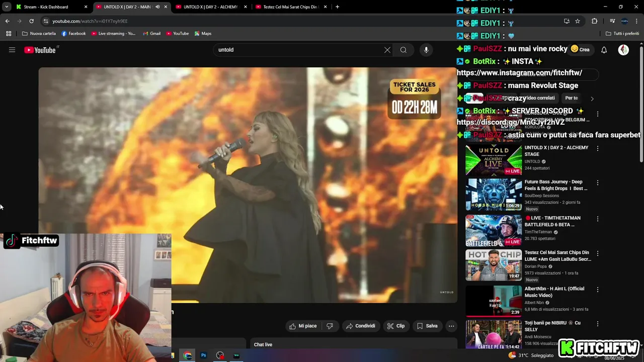Open the Maps bookmark
The width and height of the screenshot is (644, 362).
point(203,34)
